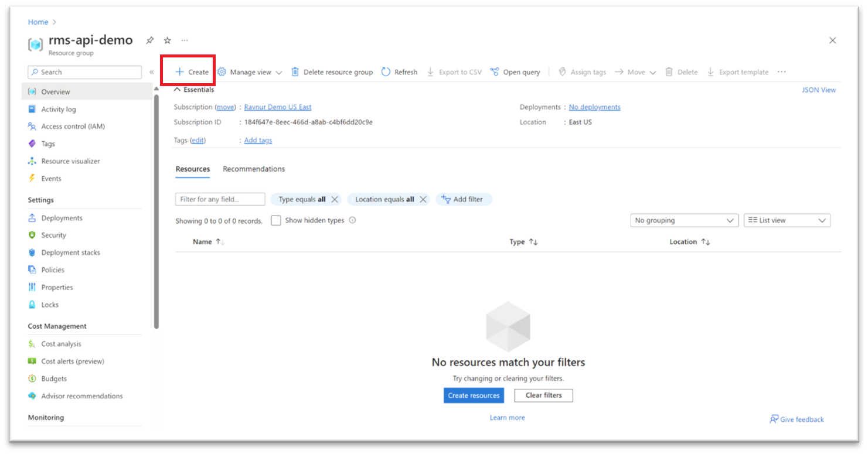The height and width of the screenshot is (454, 868).
Task: Click Export to CSV
Action: pos(454,72)
